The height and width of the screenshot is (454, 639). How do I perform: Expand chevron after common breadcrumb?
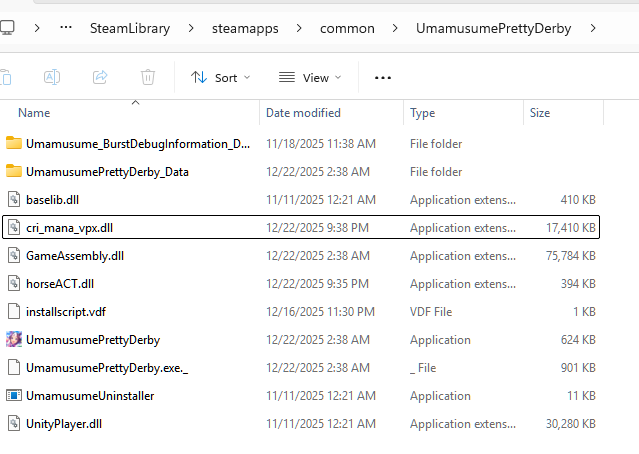click(x=395, y=28)
